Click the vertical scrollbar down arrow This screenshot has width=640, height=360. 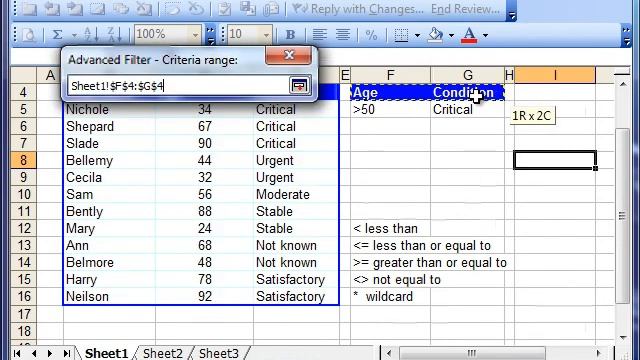point(622,337)
